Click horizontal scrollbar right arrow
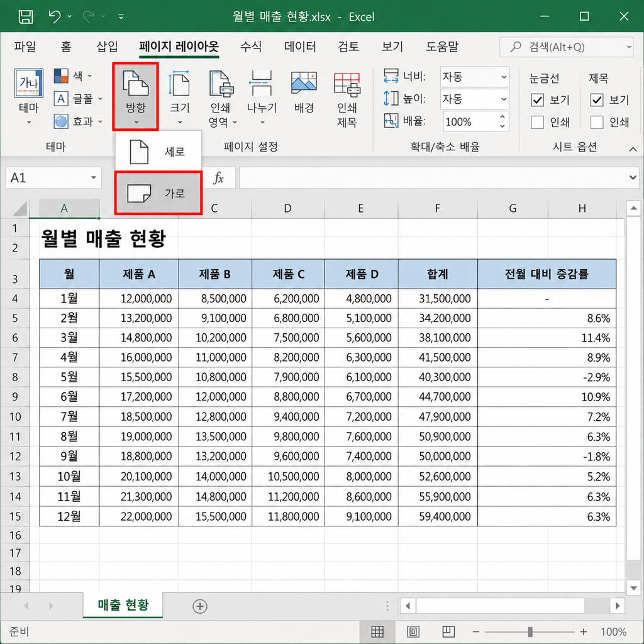Viewport: 644px width, 644px height. point(618,606)
